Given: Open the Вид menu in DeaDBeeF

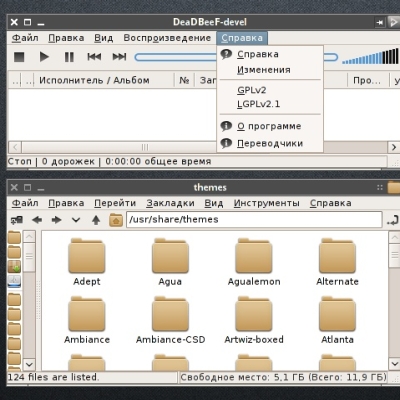Looking at the screenshot, I should tap(103, 38).
